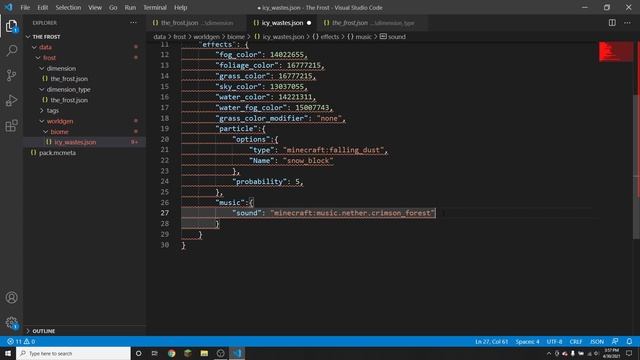Click the Split Editor Right icon
Viewport: 640px width, 360px height.
point(612,23)
